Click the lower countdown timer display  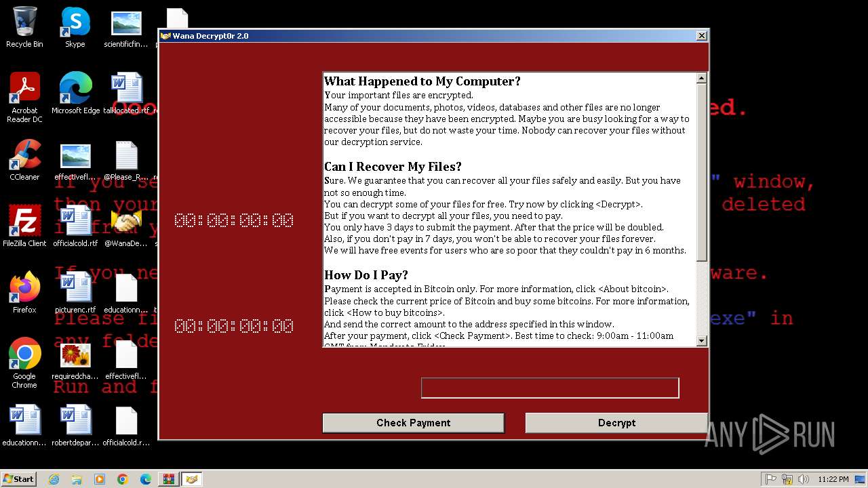(234, 326)
